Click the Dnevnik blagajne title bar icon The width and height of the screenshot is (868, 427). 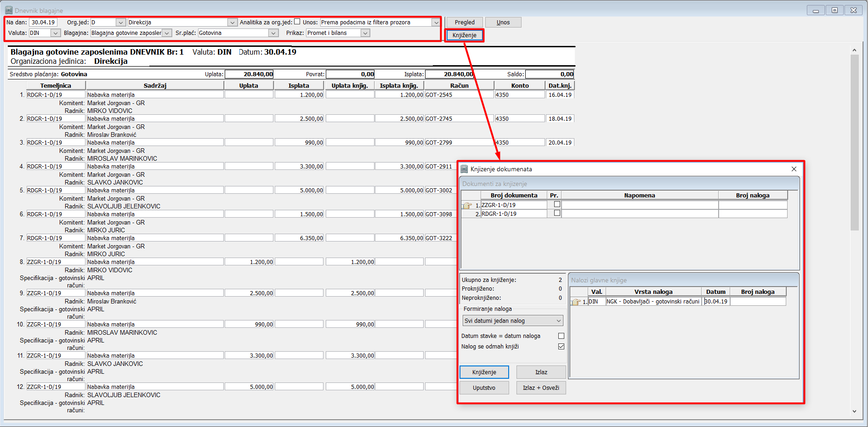click(x=9, y=10)
